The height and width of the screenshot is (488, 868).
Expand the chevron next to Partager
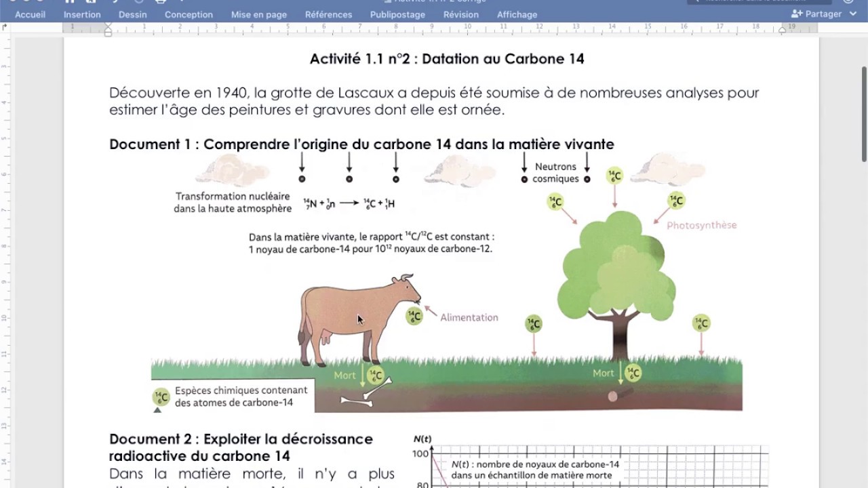[x=853, y=14]
